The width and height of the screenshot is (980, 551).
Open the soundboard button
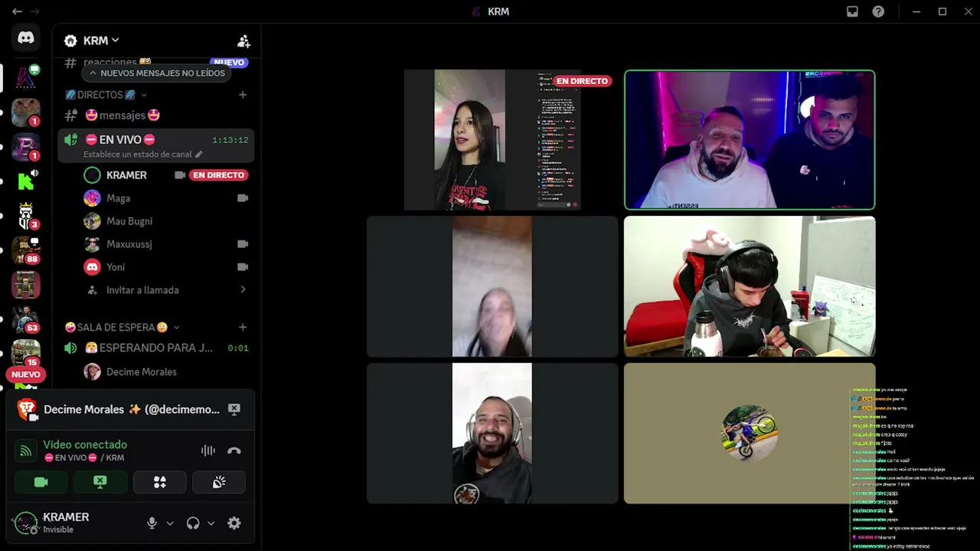(219, 482)
